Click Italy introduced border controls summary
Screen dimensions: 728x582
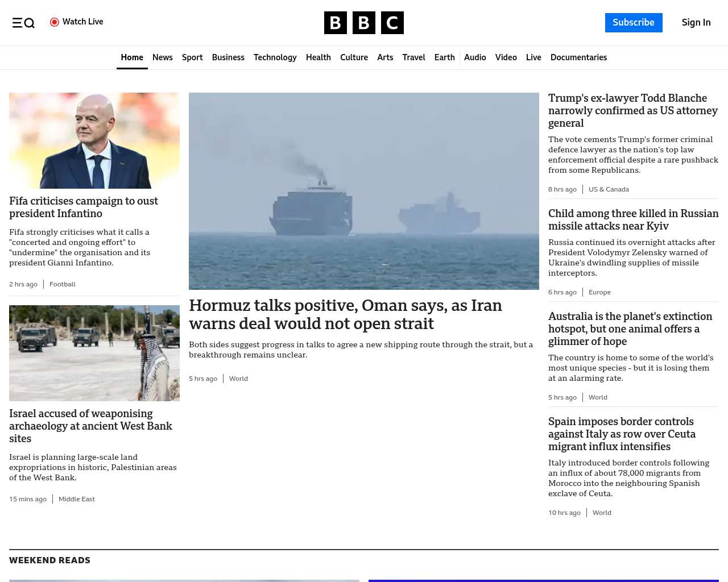(628, 478)
